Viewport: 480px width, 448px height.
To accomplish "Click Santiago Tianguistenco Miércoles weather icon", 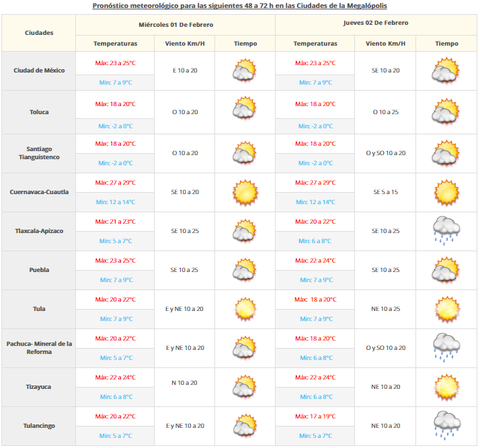I will [x=245, y=153].
